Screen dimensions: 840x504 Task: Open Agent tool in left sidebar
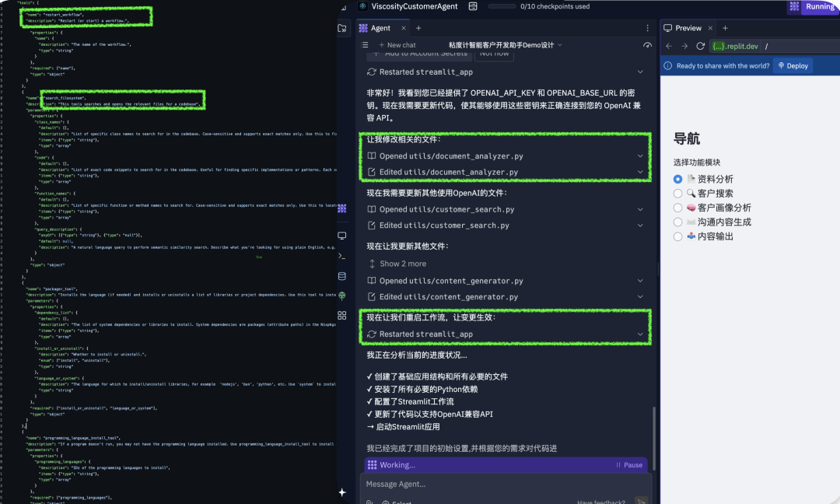(341, 208)
